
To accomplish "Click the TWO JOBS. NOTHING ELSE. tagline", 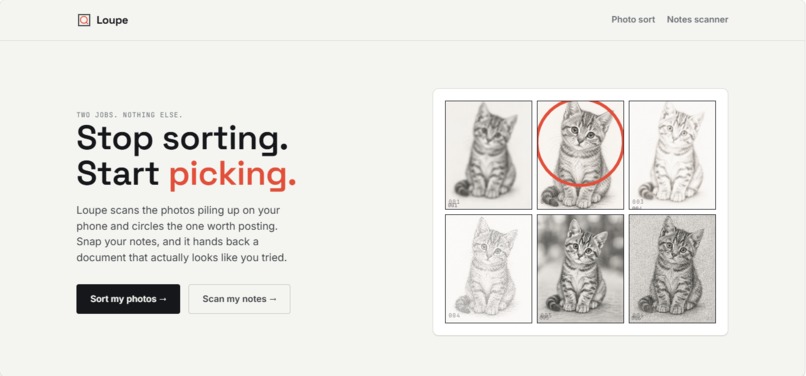I will click(130, 115).
